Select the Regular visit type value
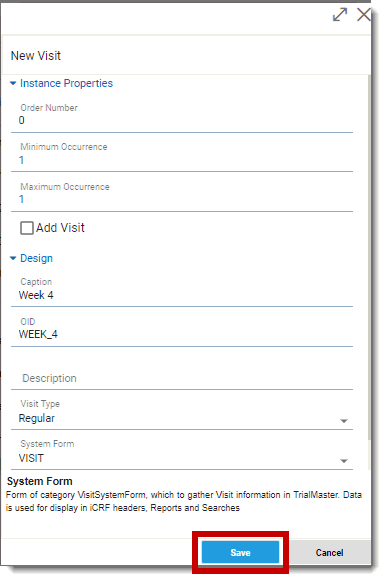Viewport: 386px width, 581px height. [37, 418]
